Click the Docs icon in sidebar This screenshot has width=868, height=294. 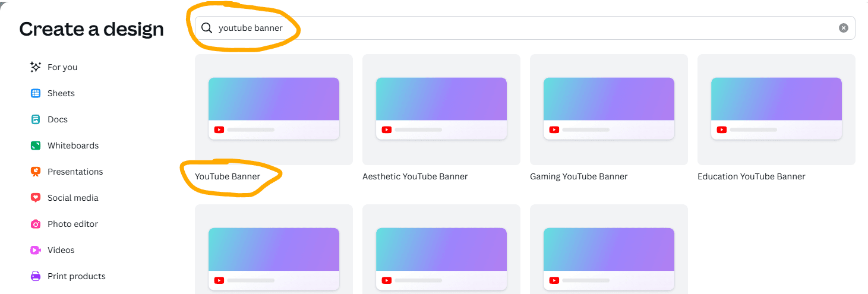click(x=36, y=119)
